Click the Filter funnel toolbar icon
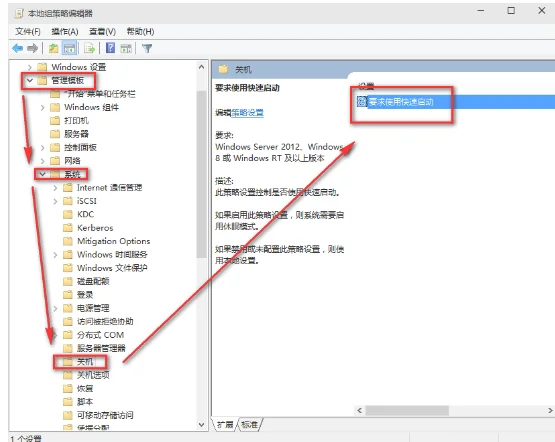The height and width of the screenshot is (442, 555). (147, 48)
